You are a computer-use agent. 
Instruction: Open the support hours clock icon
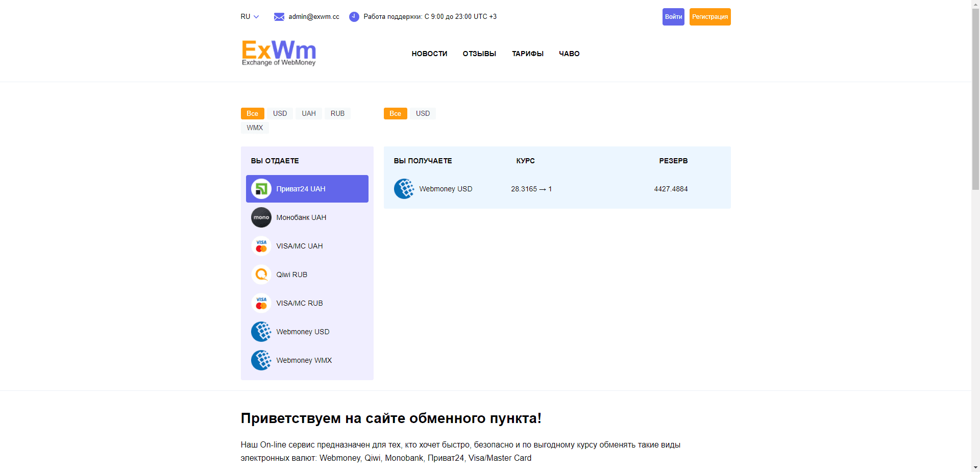tap(354, 16)
